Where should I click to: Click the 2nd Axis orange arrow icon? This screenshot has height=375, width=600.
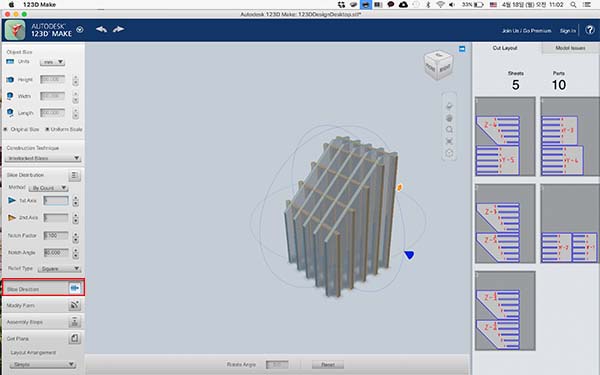[x=12, y=217]
